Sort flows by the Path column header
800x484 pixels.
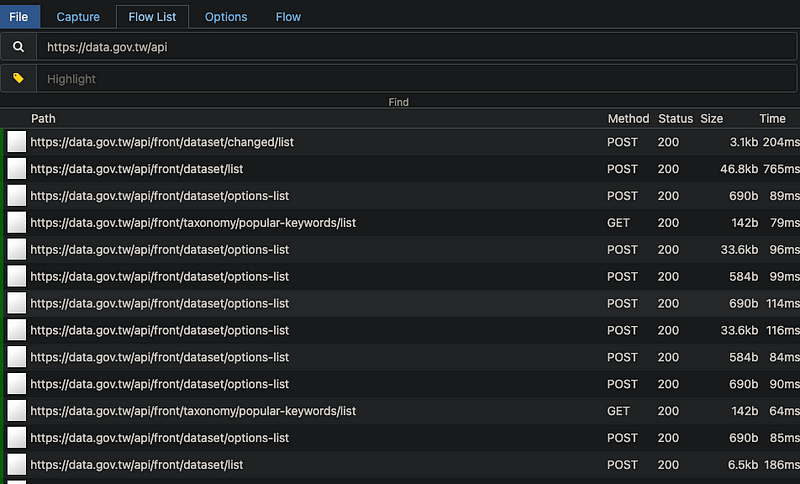point(43,118)
